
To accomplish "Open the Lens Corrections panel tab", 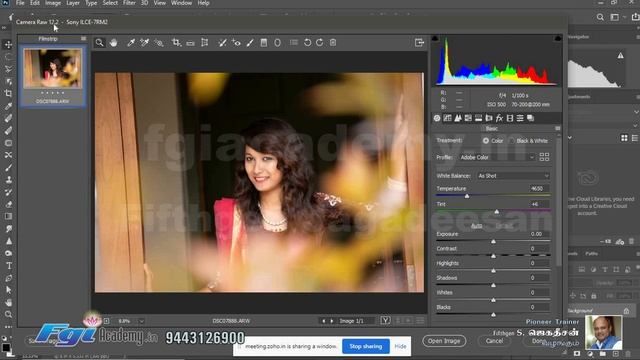I will [x=489, y=118].
